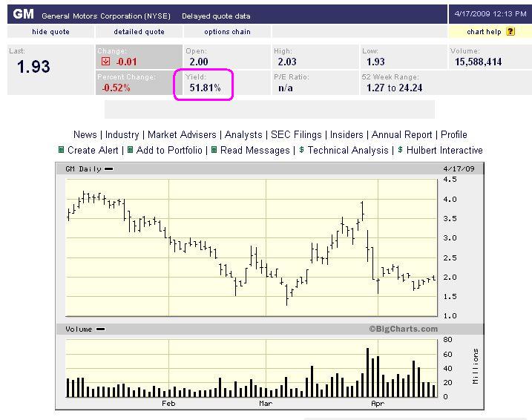This screenshot has height=420, width=532.
Task: Click the Open value 2.00
Action: (x=199, y=62)
